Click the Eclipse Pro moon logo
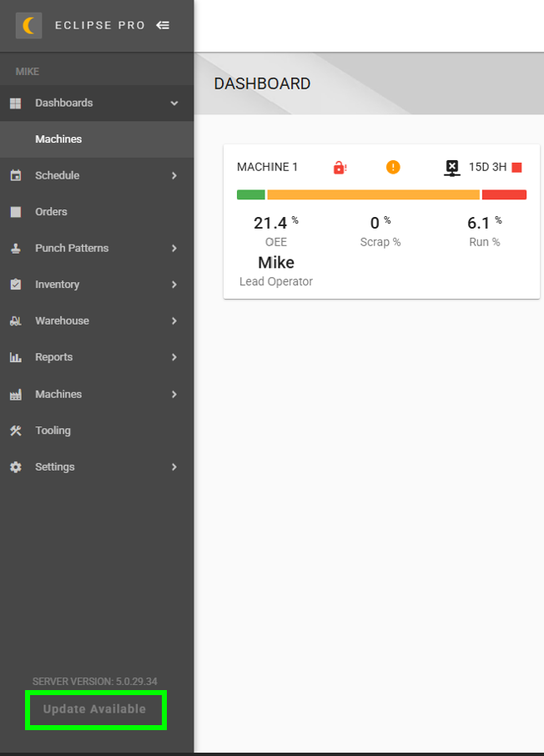Viewport: 544px width, 756px height. [x=28, y=26]
